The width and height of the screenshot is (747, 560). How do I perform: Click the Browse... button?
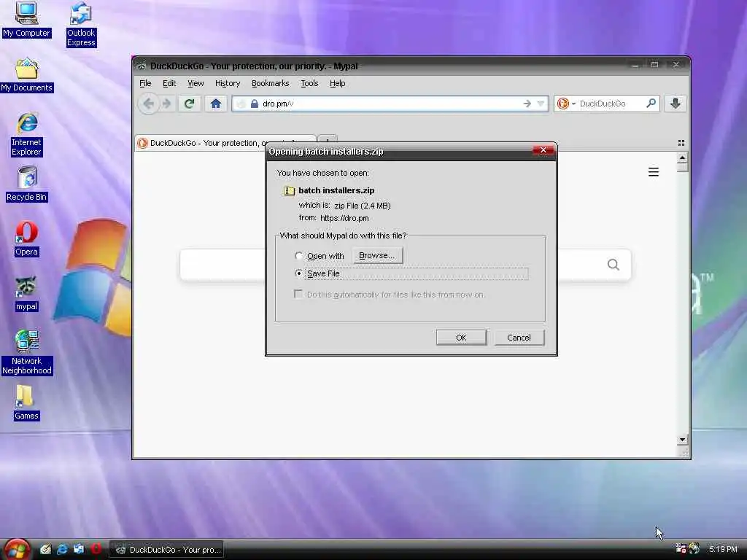click(377, 255)
